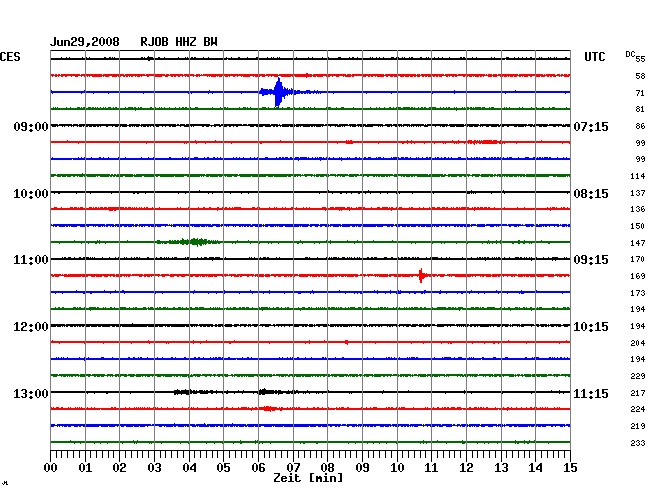The image size is (650, 494).
Task: Select the 09:00 local time label
Action: point(31,126)
